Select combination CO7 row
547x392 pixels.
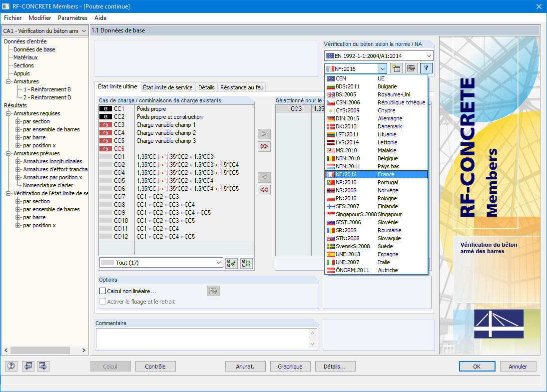click(x=176, y=197)
